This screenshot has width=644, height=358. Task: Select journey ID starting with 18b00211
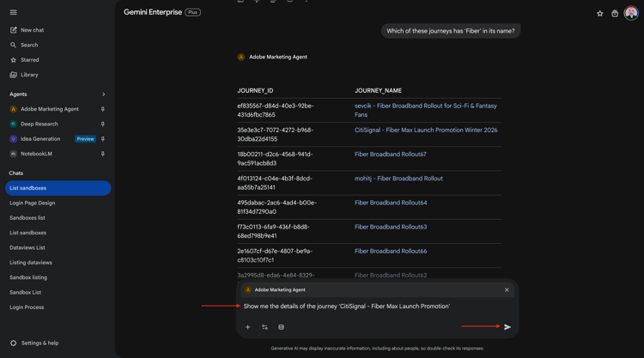point(275,159)
